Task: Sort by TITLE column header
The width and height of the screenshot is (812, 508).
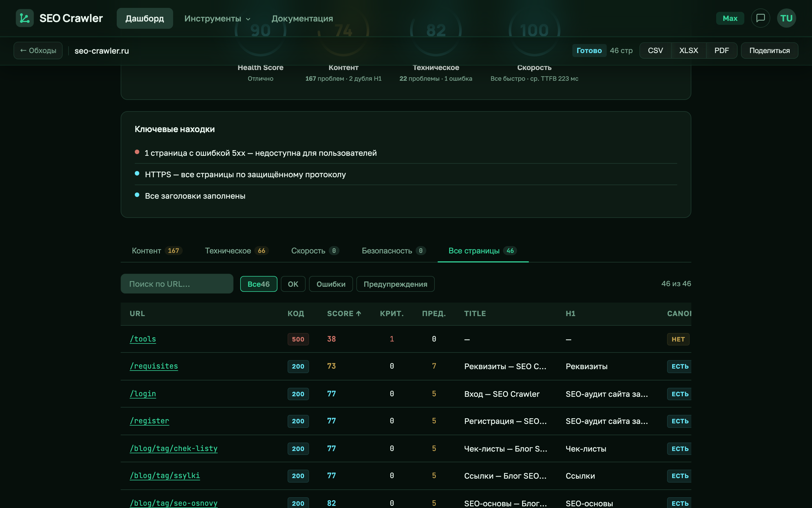Action: [475, 314]
